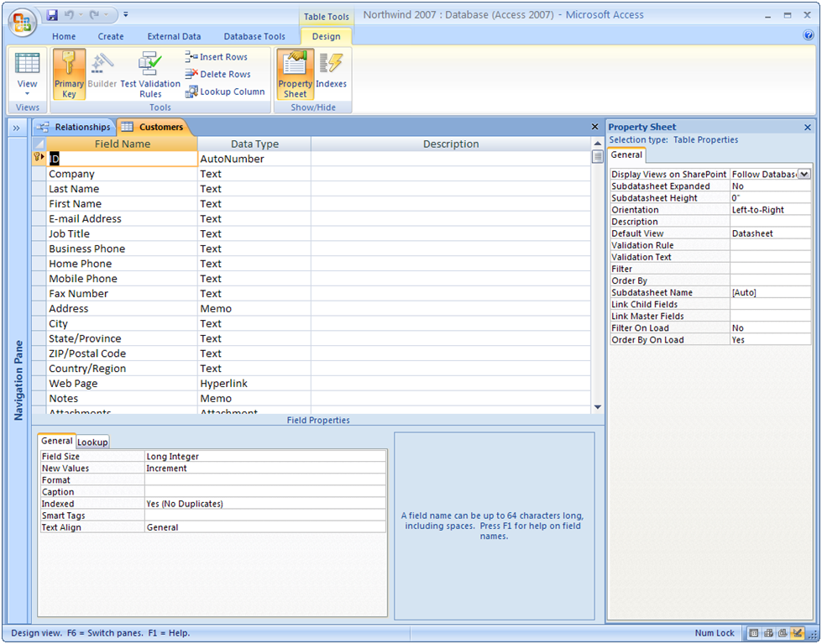Expand the View dropdown arrow
The height and width of the screenshot is (644, 822).
click(x=27, y=94)
